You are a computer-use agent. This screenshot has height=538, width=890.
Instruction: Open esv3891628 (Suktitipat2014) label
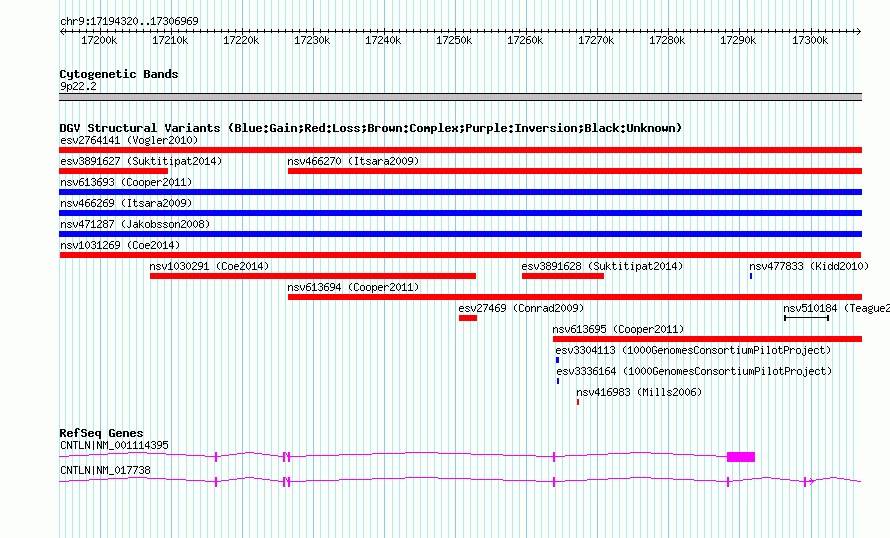point(602,266)
